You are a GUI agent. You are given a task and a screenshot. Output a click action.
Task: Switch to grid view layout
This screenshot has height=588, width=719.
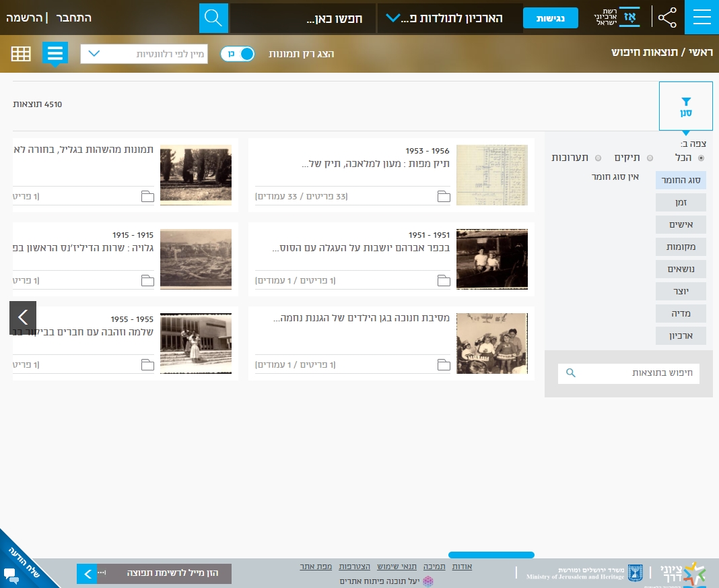tap(21, 54)
